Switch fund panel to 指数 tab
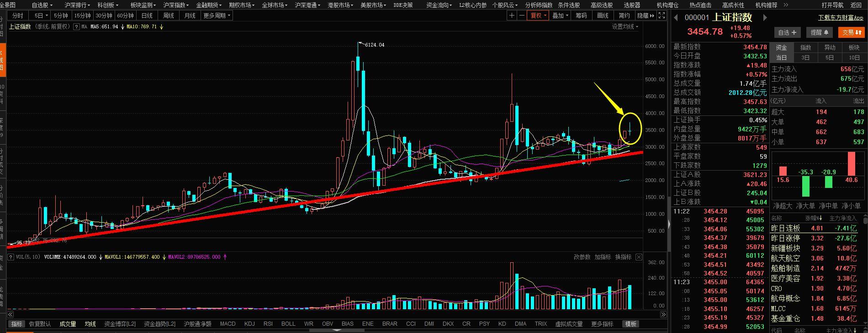Image resolution: width=868 pixels, height=333 pixels. 805,47
